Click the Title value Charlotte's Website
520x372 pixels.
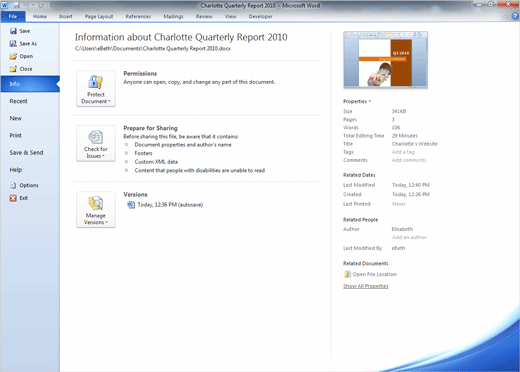coord(415,144)
